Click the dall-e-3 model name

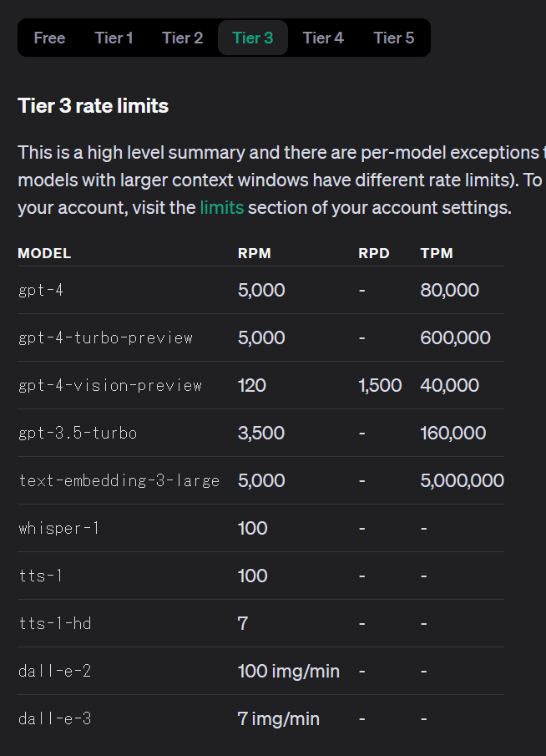55,719
